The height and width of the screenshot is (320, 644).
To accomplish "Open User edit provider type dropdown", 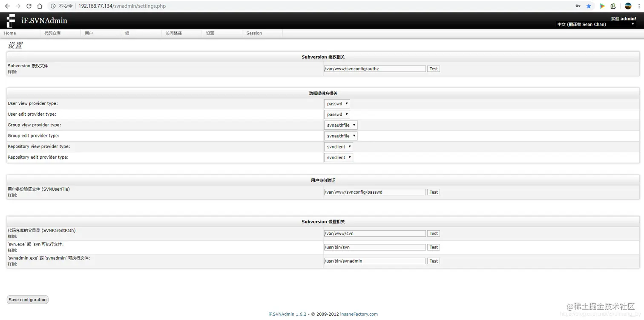I will pos(337,114).
